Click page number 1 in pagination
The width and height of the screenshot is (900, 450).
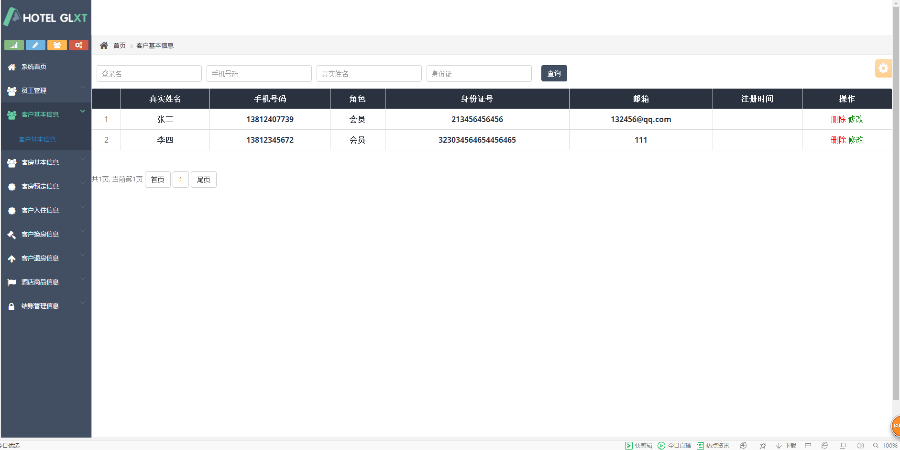point(181,180)
